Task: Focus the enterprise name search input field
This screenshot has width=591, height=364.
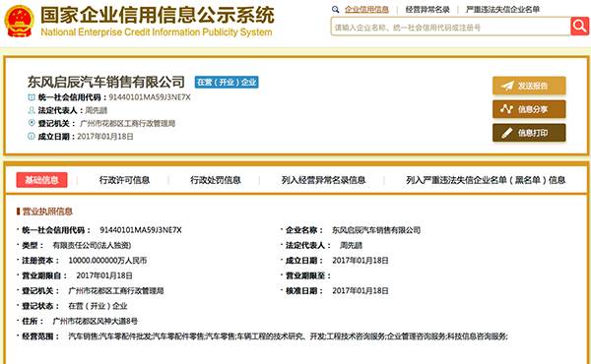Action: pos(450,27)
